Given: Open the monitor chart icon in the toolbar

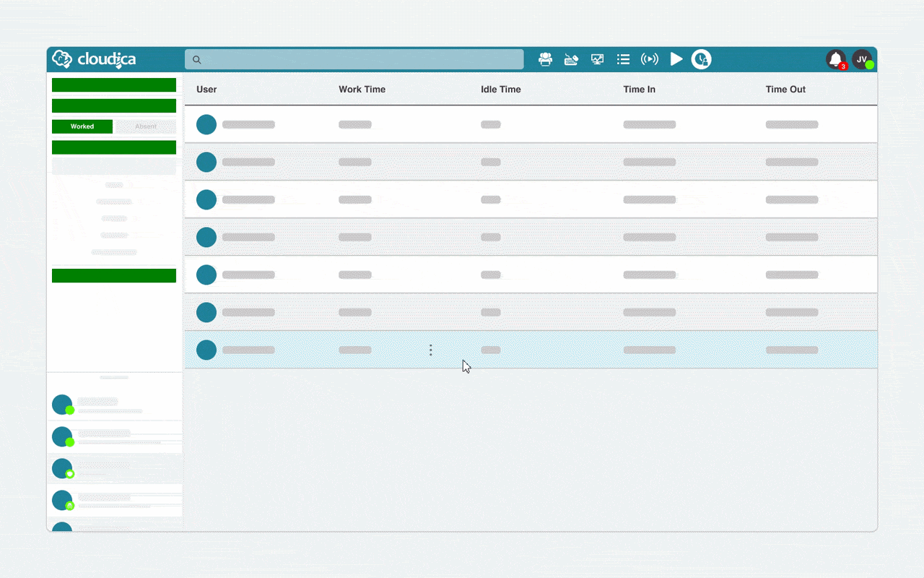Looking at the screenshot, I should [x=597, y=59].
